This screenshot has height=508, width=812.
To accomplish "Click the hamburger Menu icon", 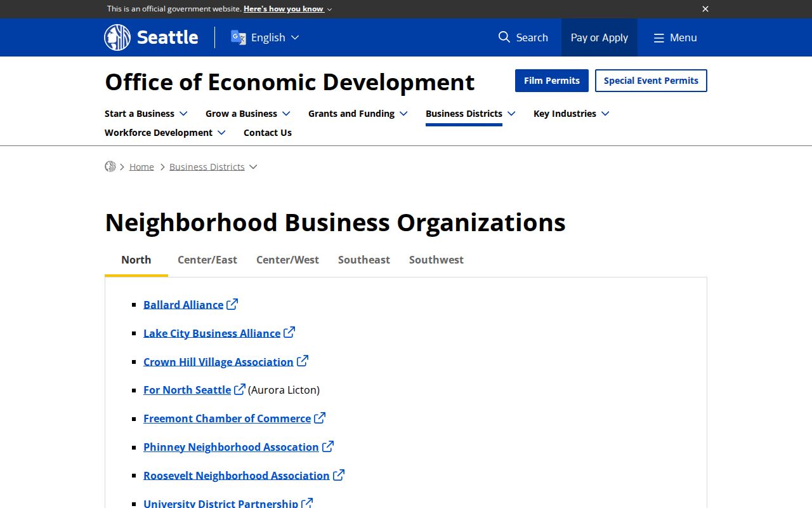I will (659, 38).
